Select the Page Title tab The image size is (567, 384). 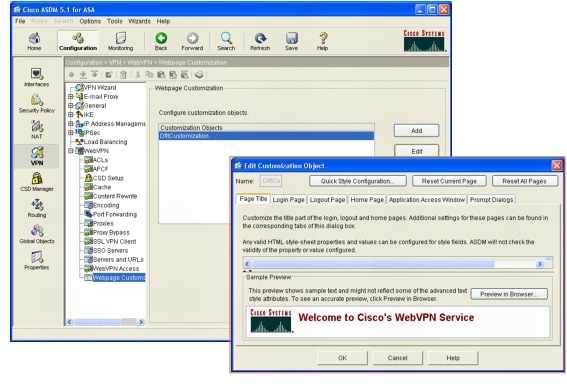pos(253,199)
